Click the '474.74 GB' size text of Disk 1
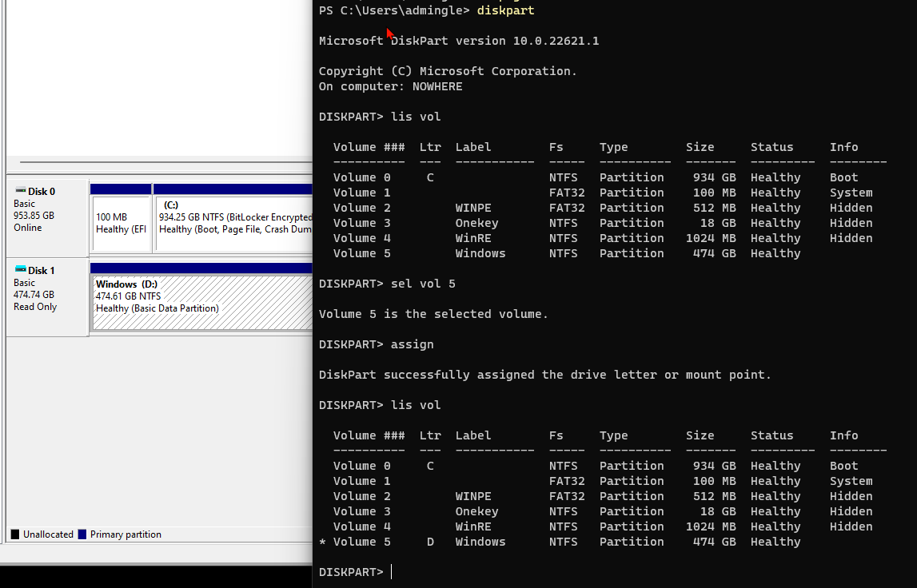This screenshot has height=588, width=917. (34, 295)
